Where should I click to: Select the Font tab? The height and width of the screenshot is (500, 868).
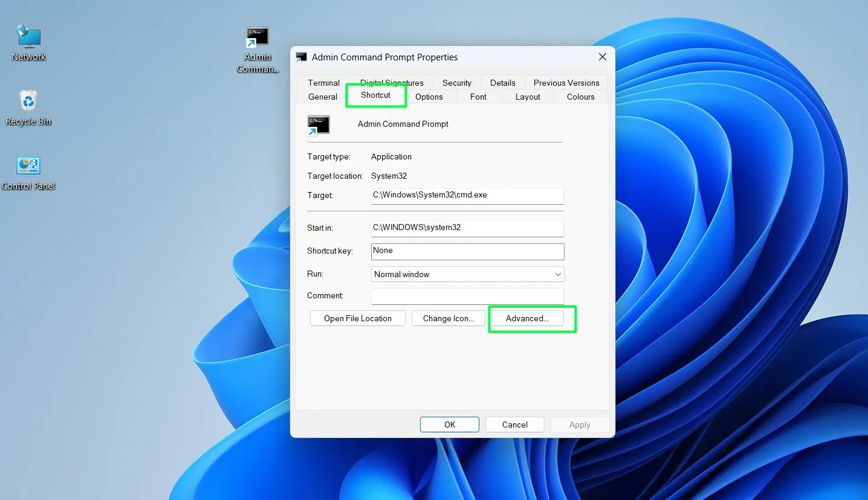point(478,97)
